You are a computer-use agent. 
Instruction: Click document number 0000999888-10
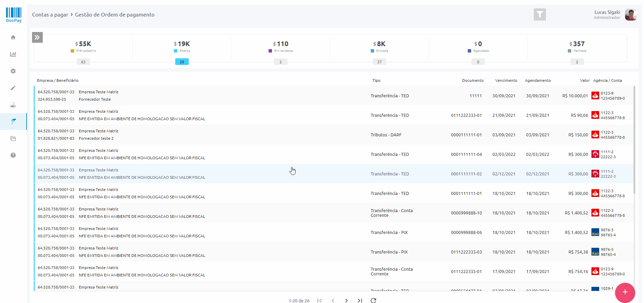[x=466, y=213]
